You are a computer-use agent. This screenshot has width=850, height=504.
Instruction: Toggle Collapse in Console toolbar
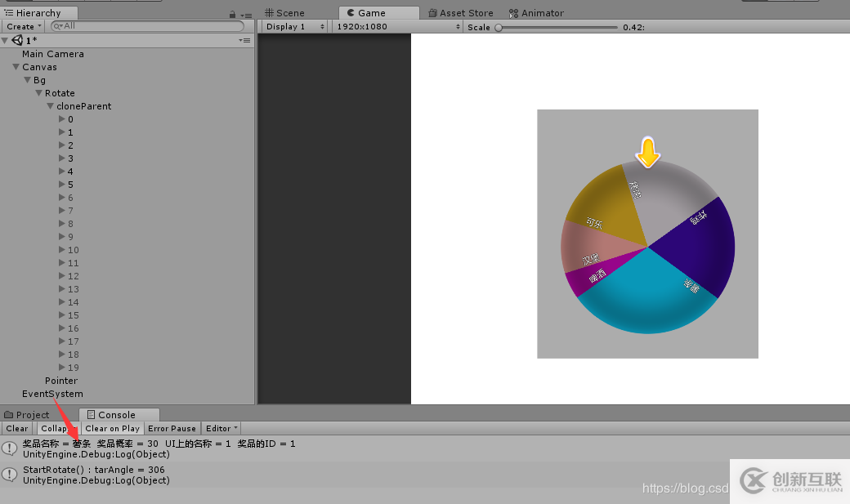pyautogui.click(x=57, y=428)
